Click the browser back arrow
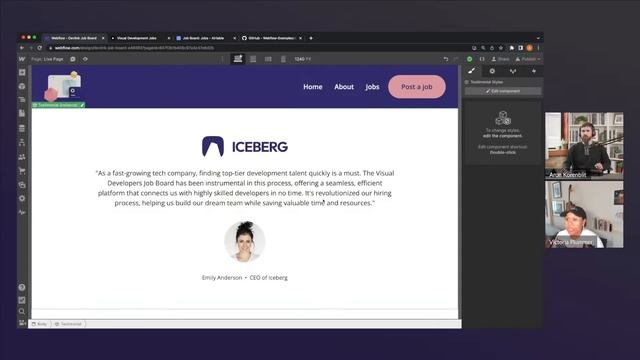 [x=22, y=48]
